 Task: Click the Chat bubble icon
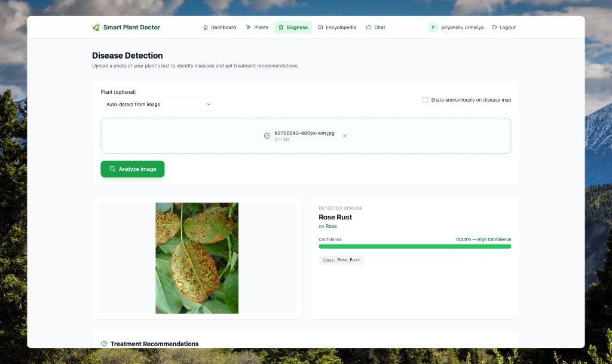click(368, 27)
